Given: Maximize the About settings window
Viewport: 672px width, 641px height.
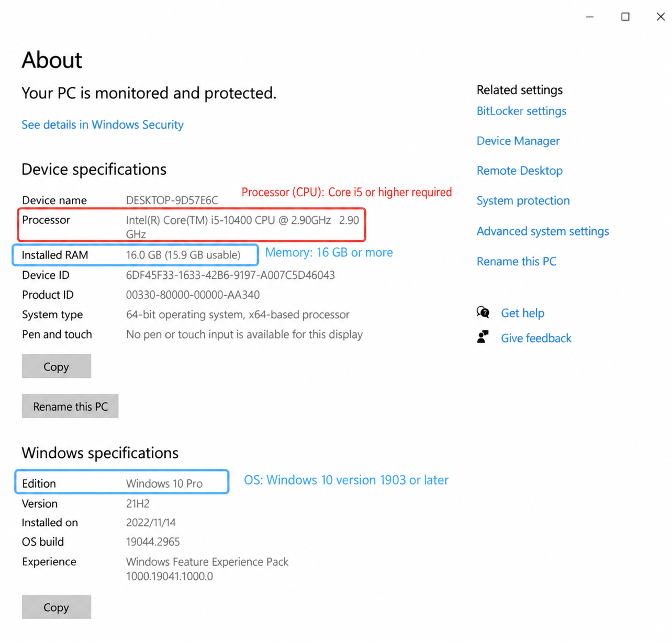Looking at the screenshot, I should [x=625, y=17].
